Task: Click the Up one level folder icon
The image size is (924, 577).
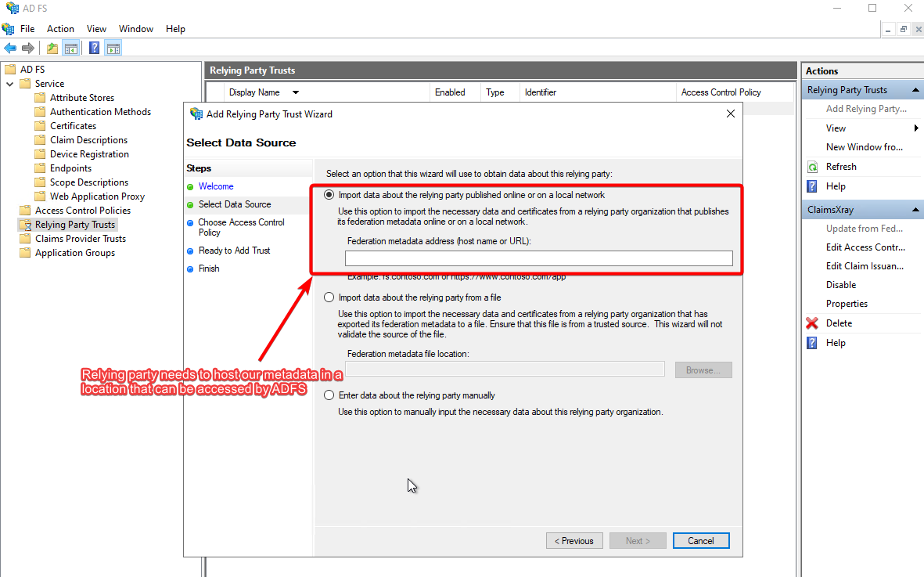Action: [x=52, y=49]
